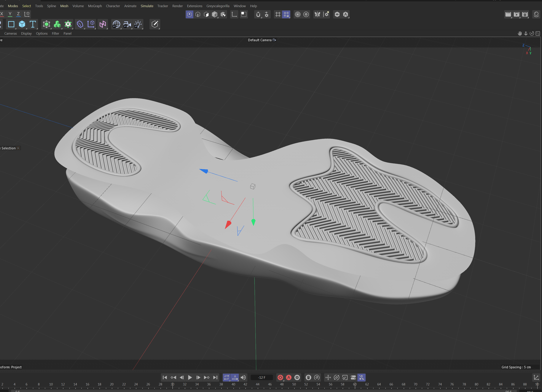The width and height of the screenshot is (542, 392).
Task: Open the viewport Display menu
Action: click(26, 33)
